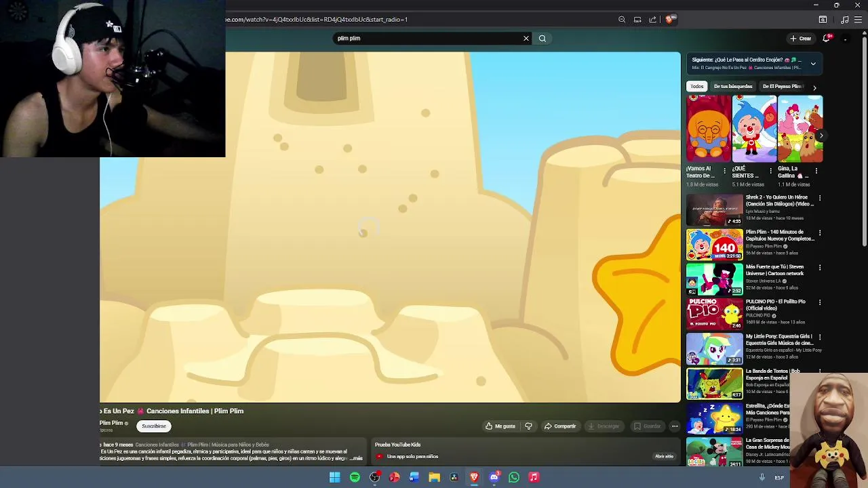Open more actions three-dot menu under video
868x488 pixels.
(674, 426)
